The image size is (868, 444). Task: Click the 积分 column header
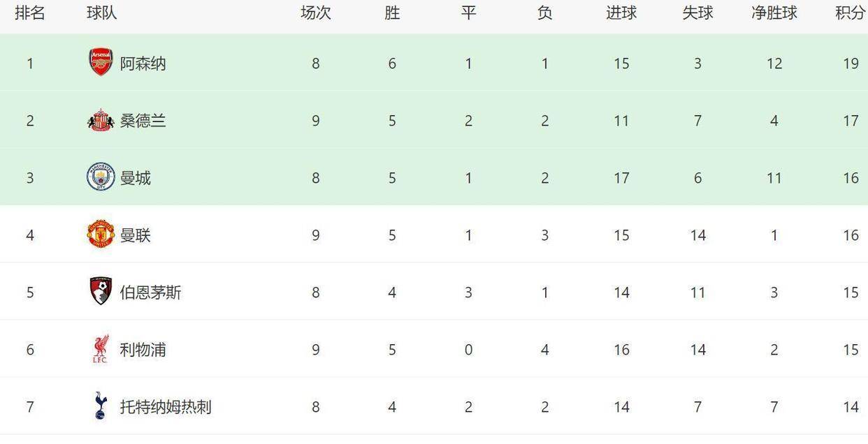pyautogui.click(x=850, y=13)
